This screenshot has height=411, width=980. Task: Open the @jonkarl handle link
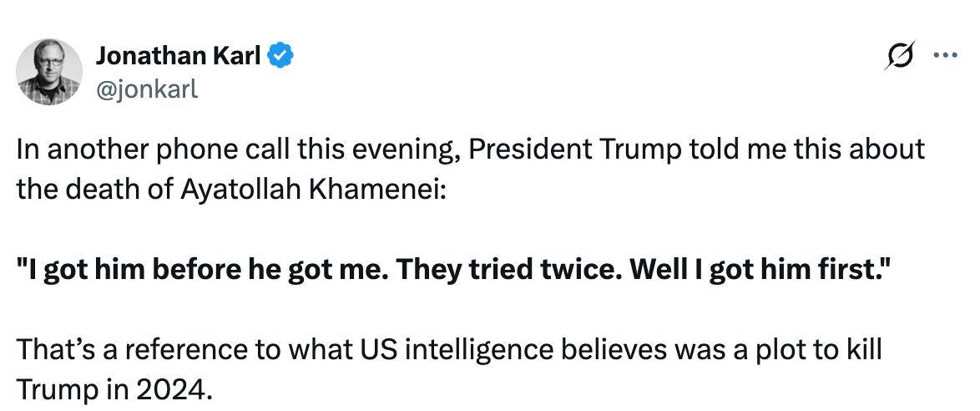[147, 88]
